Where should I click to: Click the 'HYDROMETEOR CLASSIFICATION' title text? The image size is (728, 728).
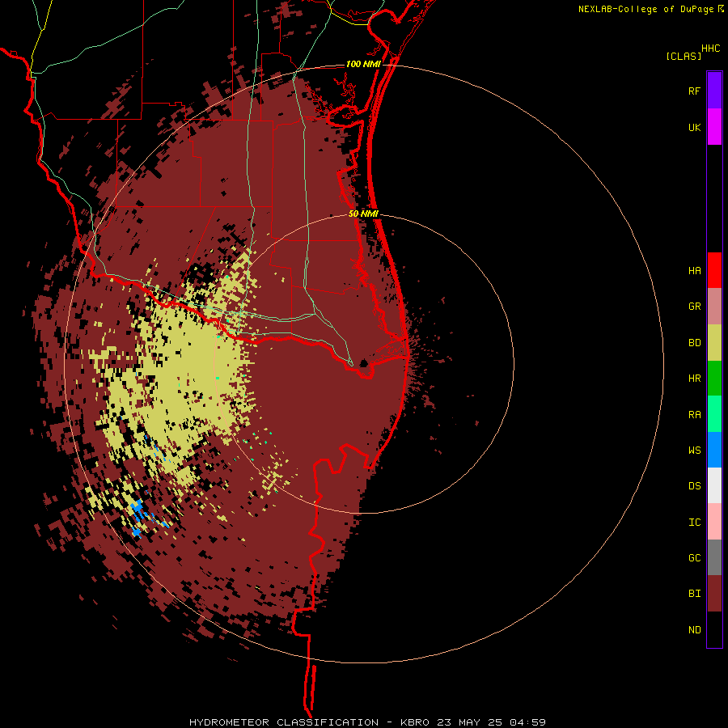tap(284, 722)
